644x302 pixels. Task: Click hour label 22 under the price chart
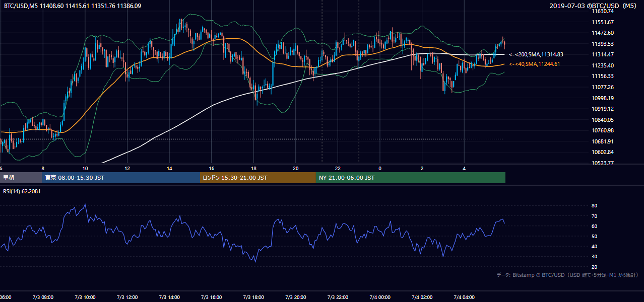tap(338, 168)
